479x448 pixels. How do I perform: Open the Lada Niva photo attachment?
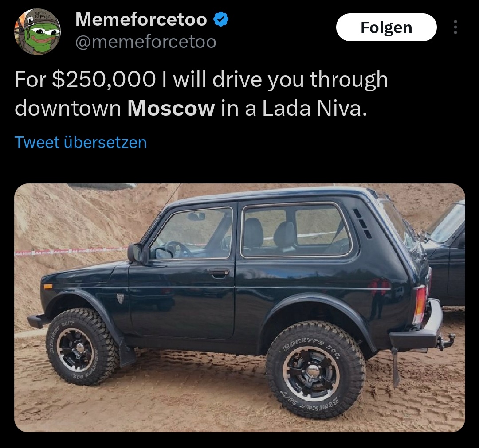click(x=239, y=308)
